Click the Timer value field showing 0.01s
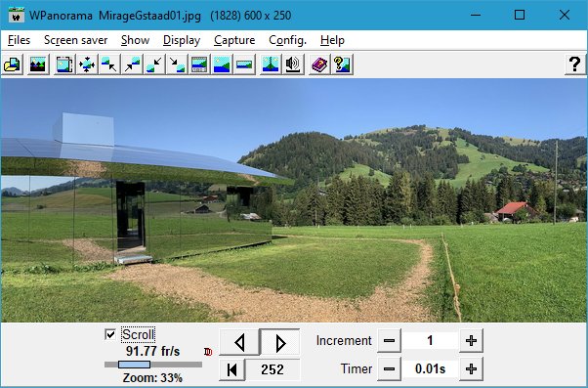 pos(430,369)
